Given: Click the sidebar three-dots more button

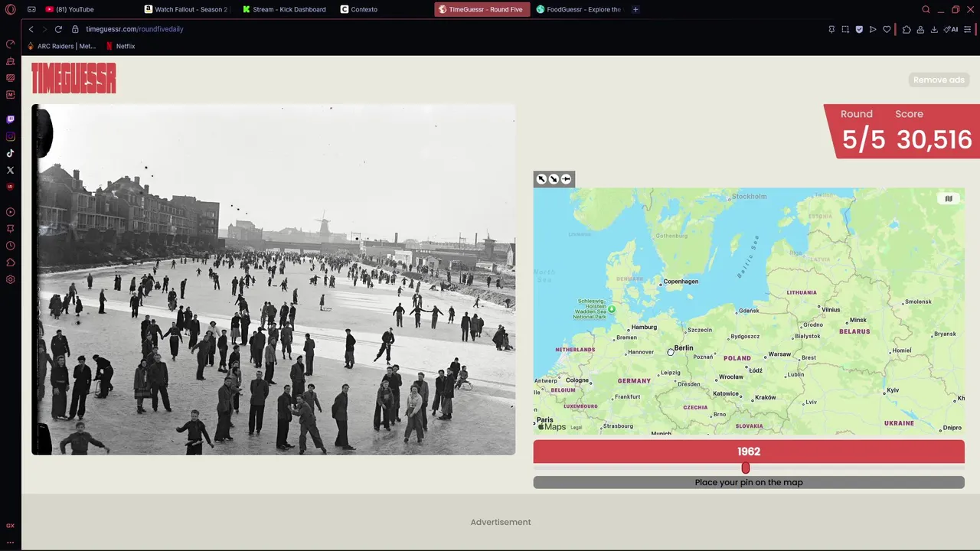Looking at the screenshot, I should (10, 542).
